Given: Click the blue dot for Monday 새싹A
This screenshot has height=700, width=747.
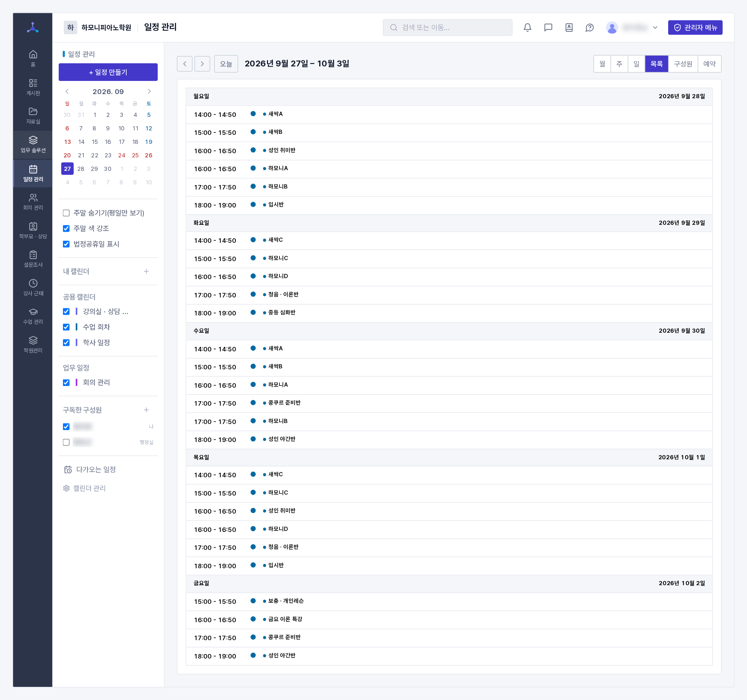Looking at the screenshot, I should [253, 114].
